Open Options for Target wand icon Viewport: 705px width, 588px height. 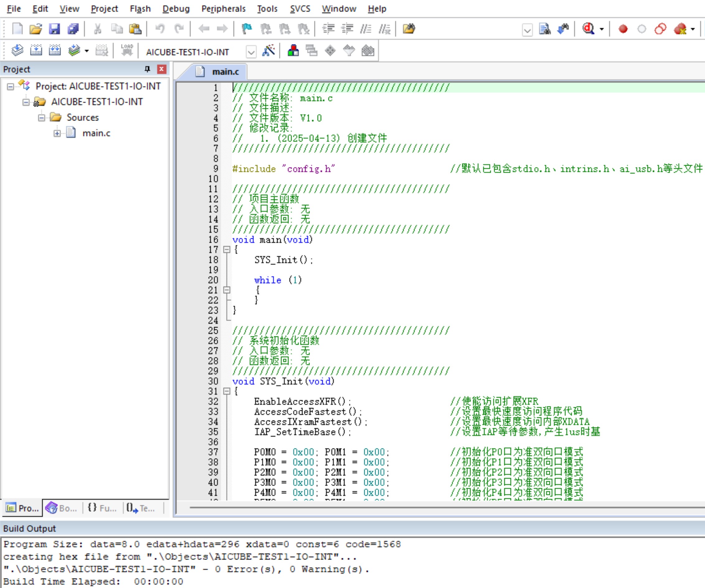268,51
